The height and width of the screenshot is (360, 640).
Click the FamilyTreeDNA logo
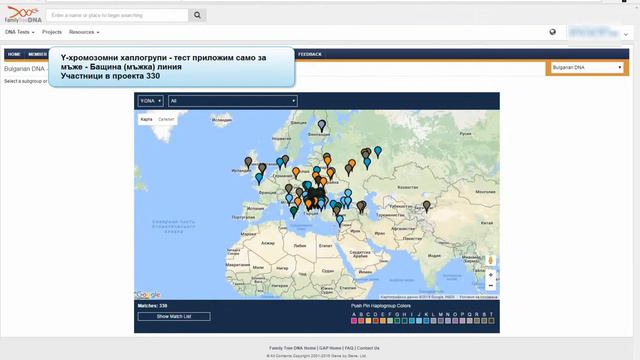23,15
